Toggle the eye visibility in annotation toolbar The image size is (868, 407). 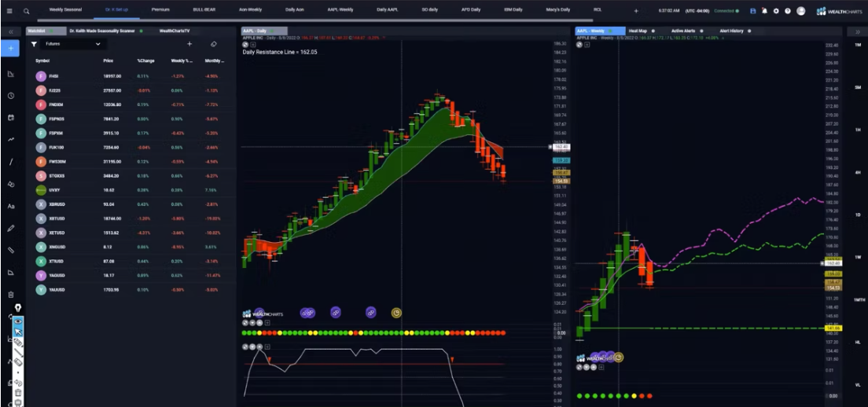coord(18,321)
